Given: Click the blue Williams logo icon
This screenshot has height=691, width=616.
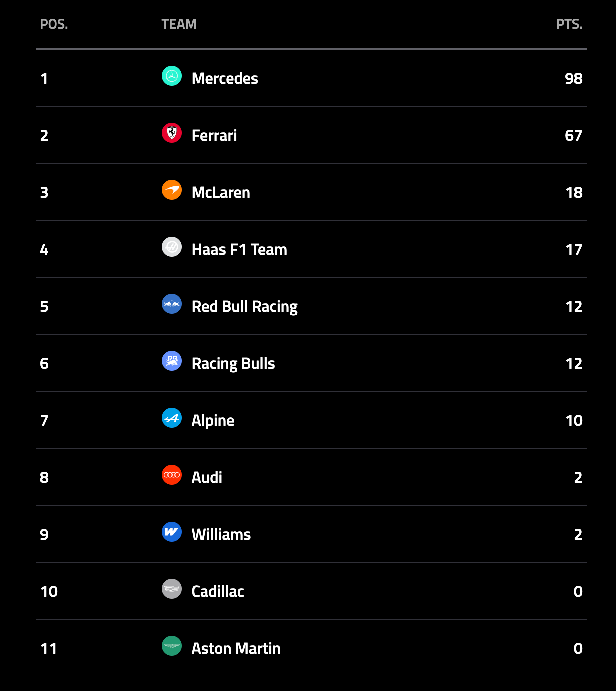Looking at the screenshot, I should 172,532.
